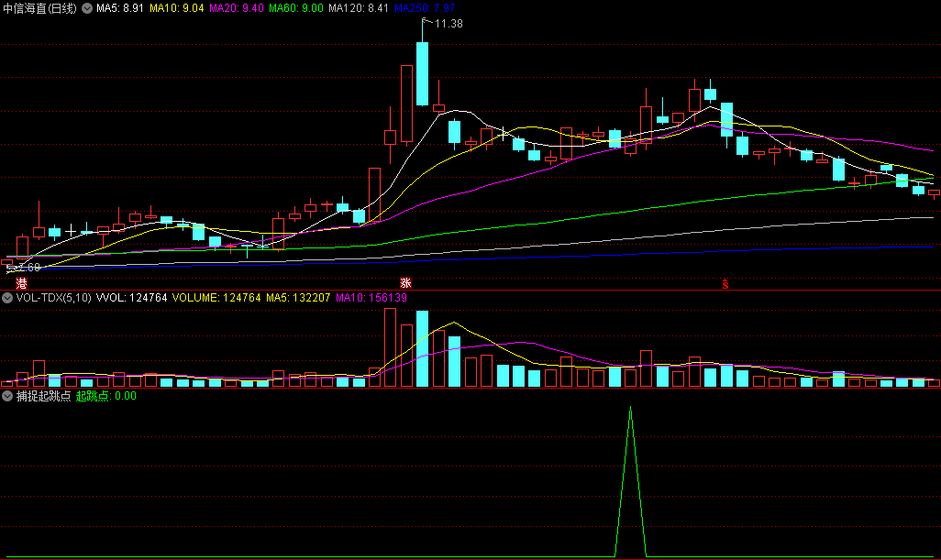Click the 起跳点: 0.00 value

pyautogui.click(x=106, y=396)
